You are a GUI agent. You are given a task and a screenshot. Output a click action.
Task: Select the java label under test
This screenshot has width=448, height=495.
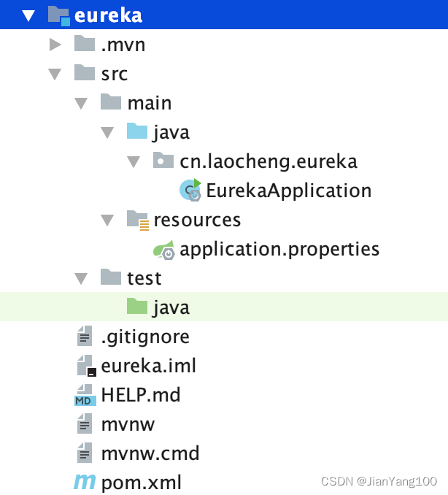coord(171,308)
